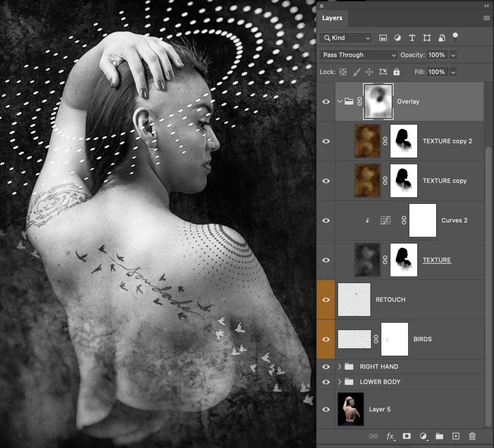Switch to the Layers tab
494x448 pixels.
pyautogui.click(x=332, y=18)
